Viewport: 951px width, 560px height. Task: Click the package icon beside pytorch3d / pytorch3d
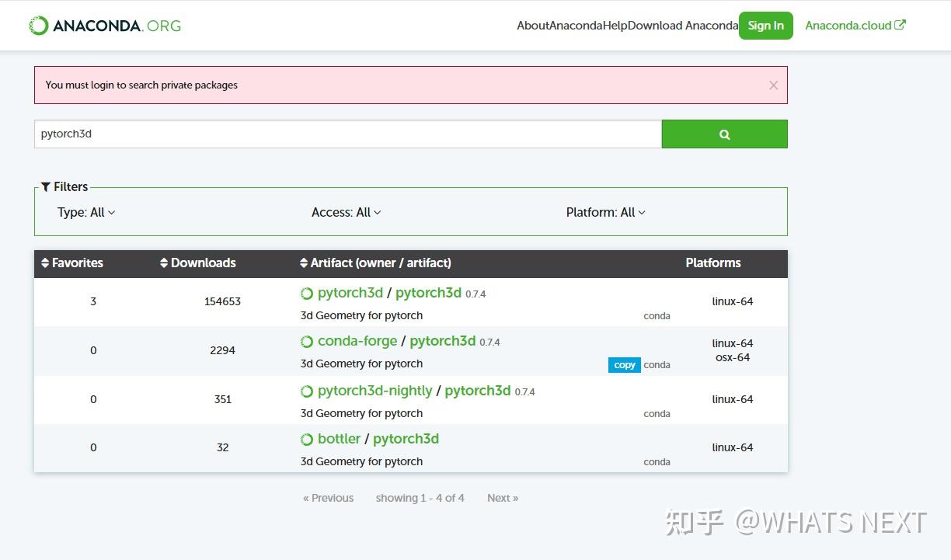(307, 293)
